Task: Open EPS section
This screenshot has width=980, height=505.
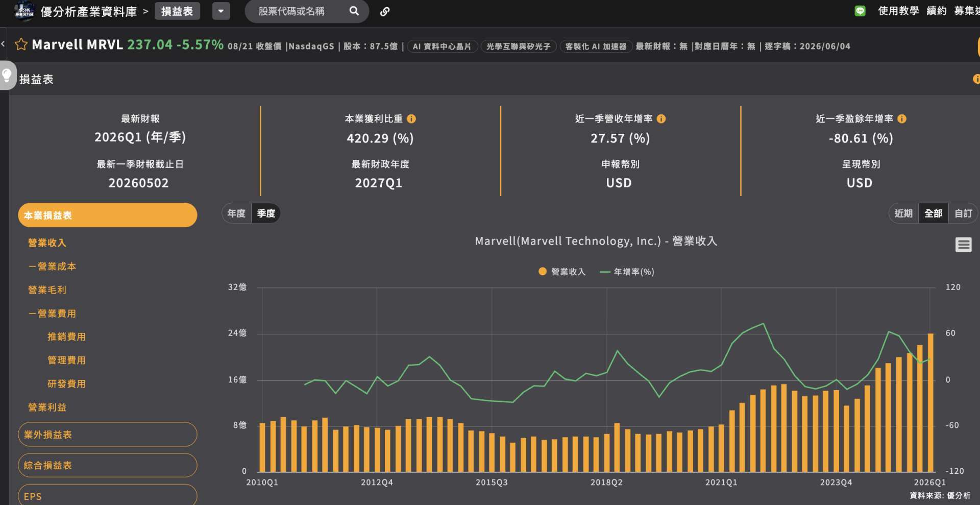Action: 107,495
